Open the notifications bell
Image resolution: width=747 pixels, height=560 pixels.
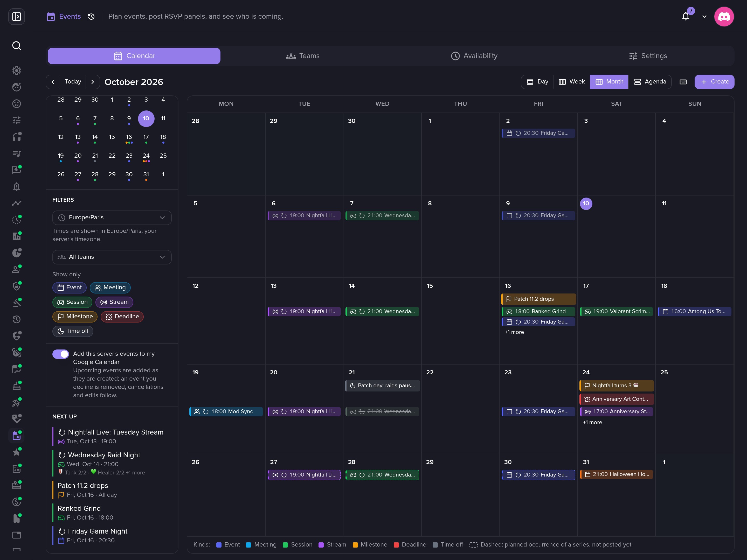(686, 16)
